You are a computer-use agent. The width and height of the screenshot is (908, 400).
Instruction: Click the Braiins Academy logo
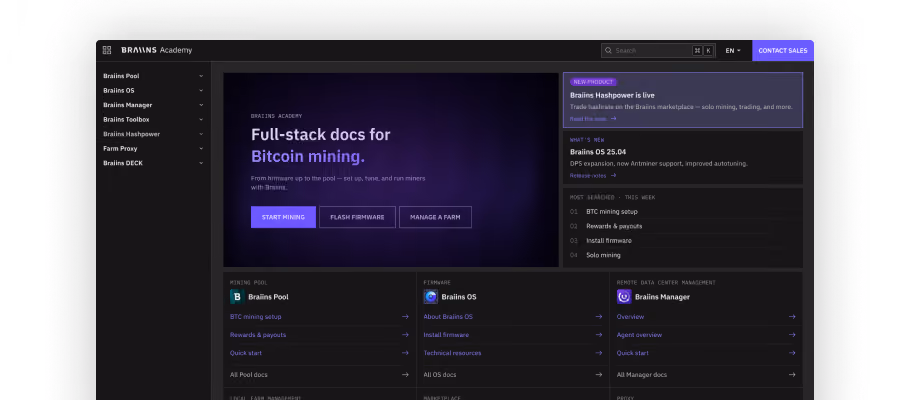click(156, 50)
